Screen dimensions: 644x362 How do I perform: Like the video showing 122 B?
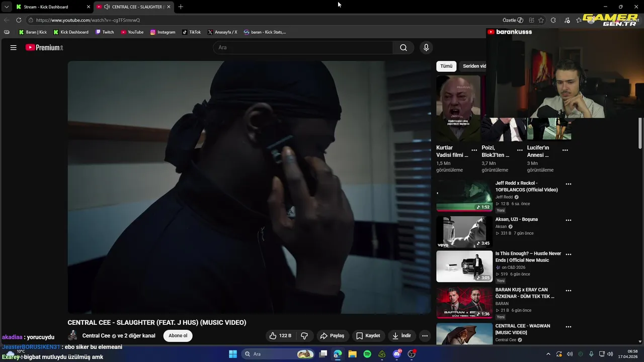[280, 336]
